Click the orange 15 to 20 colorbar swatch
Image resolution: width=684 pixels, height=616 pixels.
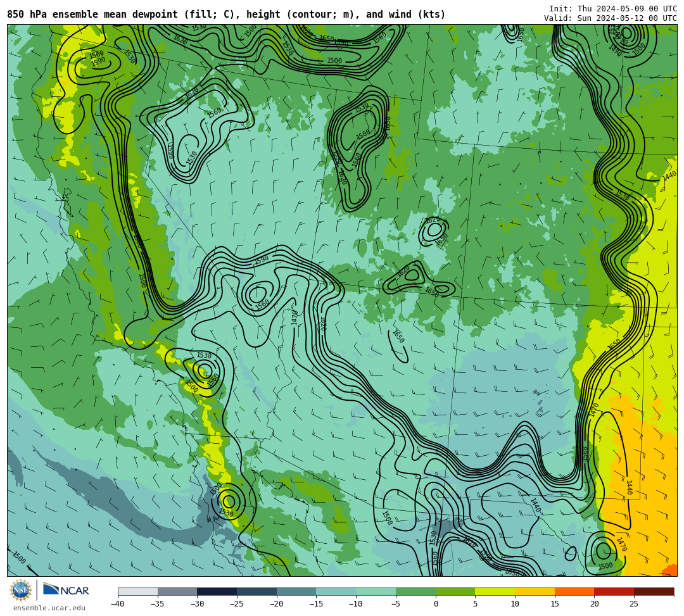(x=574, y=591)
